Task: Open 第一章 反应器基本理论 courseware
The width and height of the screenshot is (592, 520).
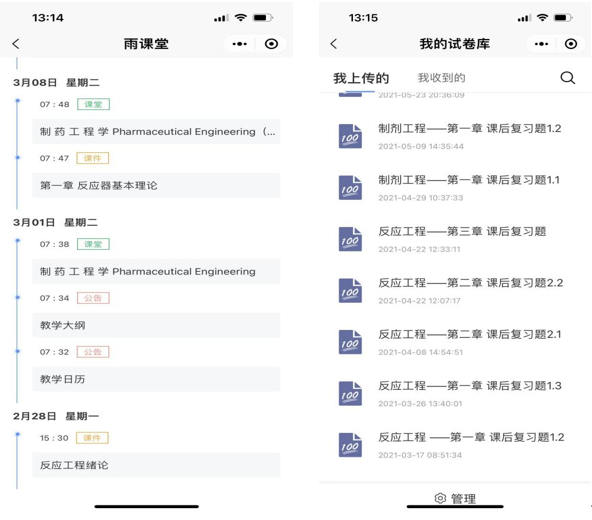Action: point(156,185)
